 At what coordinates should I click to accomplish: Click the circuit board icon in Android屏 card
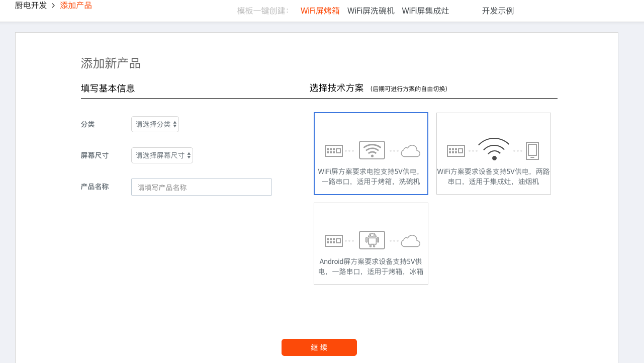coord(333,240)
